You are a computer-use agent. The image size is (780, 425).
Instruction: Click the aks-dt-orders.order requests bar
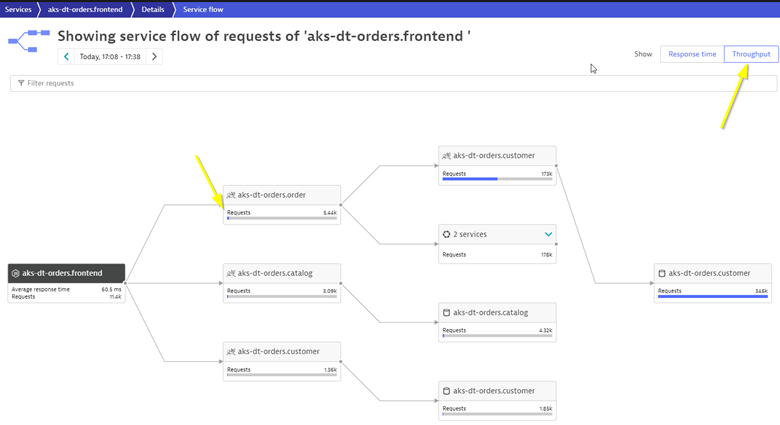coord(281,218)
